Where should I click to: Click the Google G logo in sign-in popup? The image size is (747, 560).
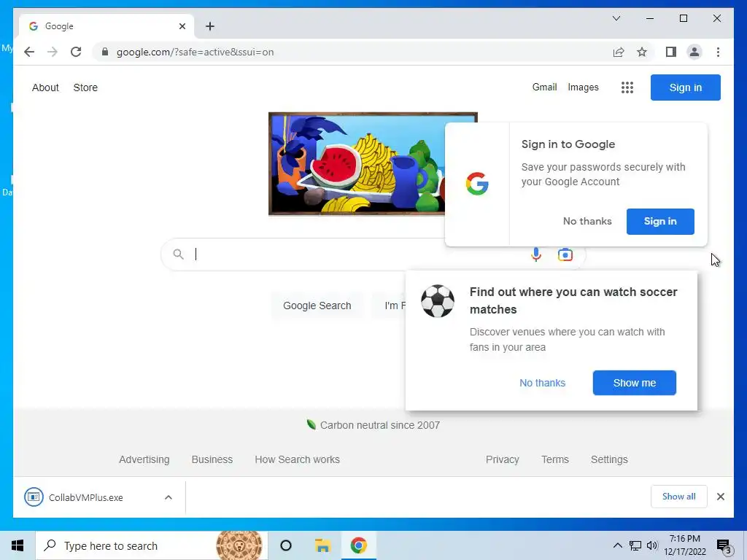(477, 184)
